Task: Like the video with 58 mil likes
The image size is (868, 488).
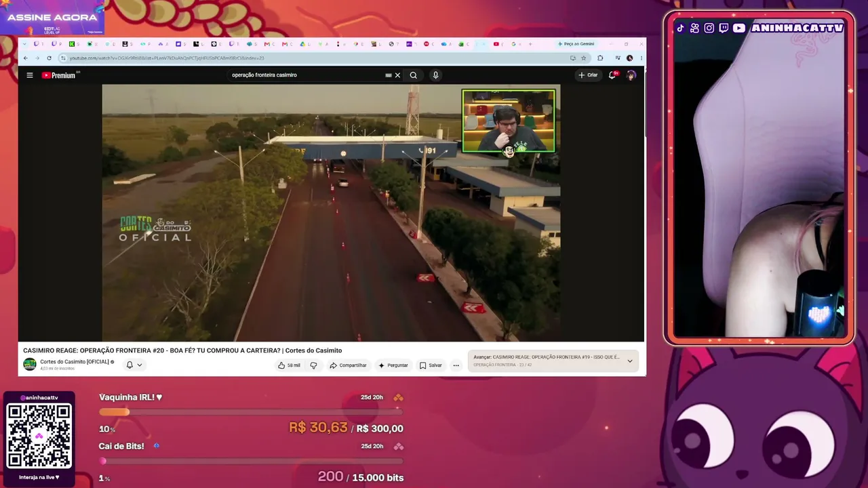Action: 289,365
